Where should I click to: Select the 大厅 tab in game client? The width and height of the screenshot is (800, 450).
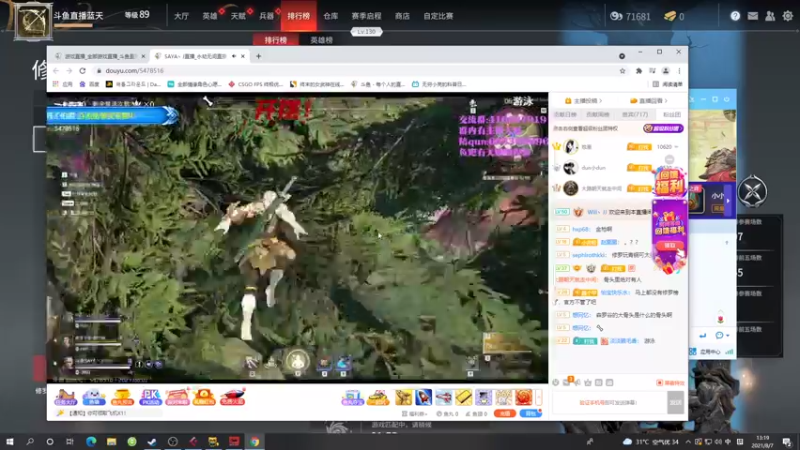tap(181, 16)
